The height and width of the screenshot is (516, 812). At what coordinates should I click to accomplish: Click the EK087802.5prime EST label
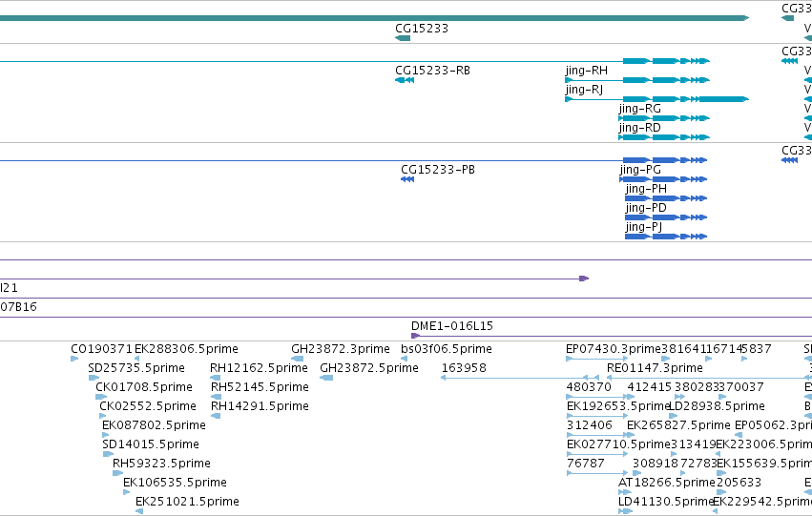(x=154, y=425)
